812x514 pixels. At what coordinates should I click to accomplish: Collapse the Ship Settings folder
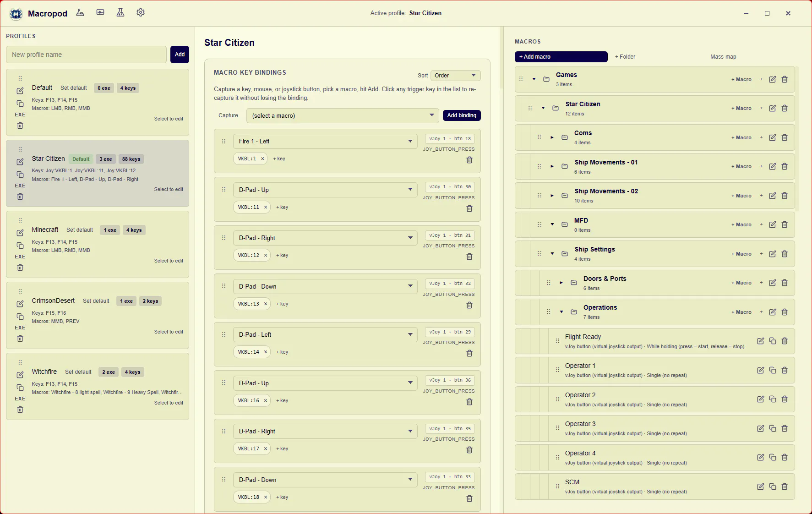[x=552, y=254]
